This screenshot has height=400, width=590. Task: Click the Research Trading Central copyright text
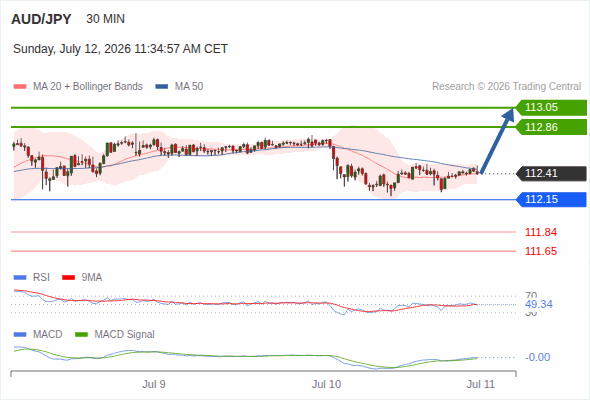click(x=506, y=87)
